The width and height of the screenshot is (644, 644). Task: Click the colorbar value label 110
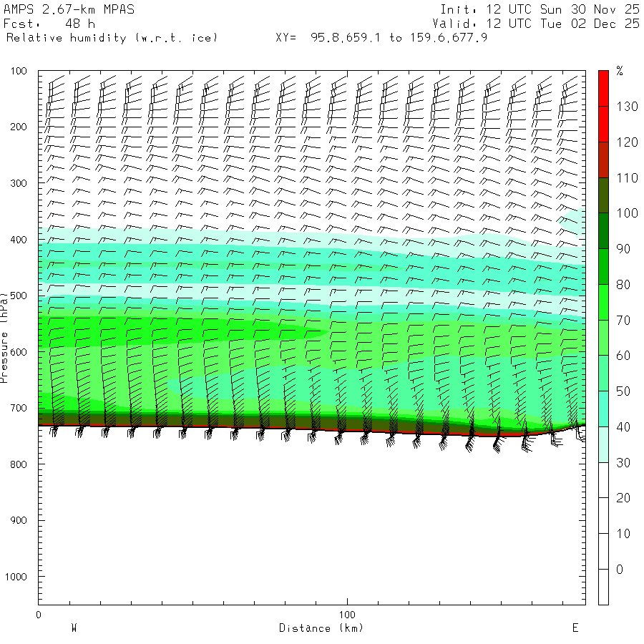627,178
